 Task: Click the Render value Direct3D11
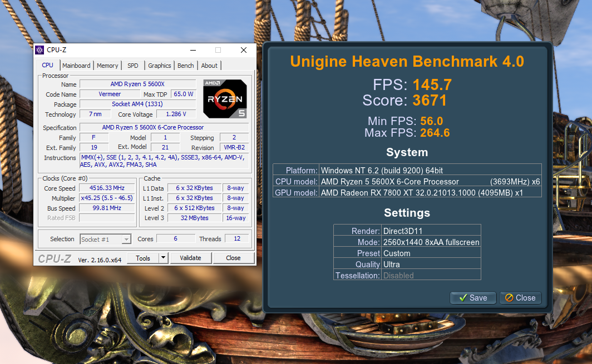point(403,231)
